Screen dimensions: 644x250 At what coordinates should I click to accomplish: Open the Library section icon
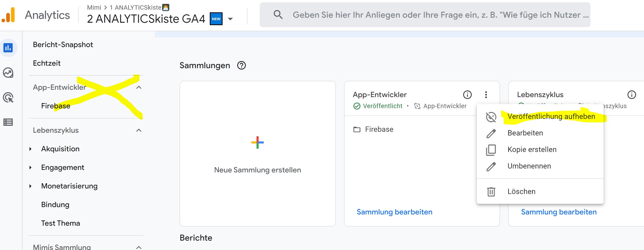8,122
